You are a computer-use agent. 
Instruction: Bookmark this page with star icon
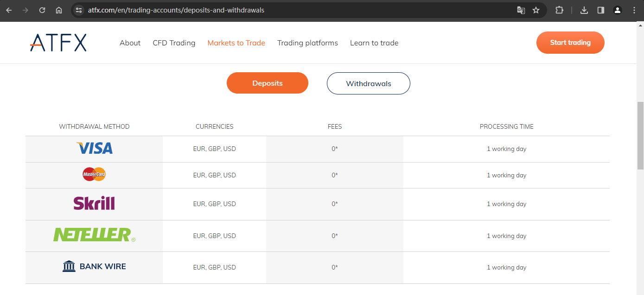536,10
